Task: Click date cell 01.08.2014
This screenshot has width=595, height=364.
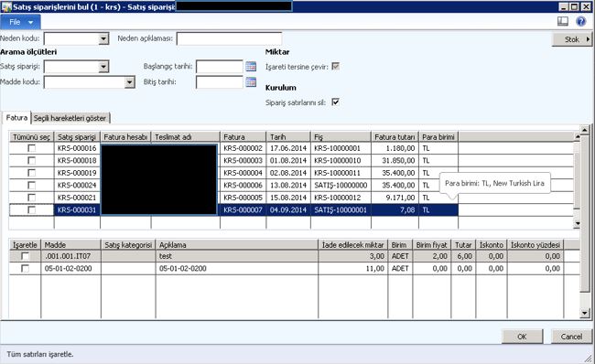Action: (x=288, y=160)
